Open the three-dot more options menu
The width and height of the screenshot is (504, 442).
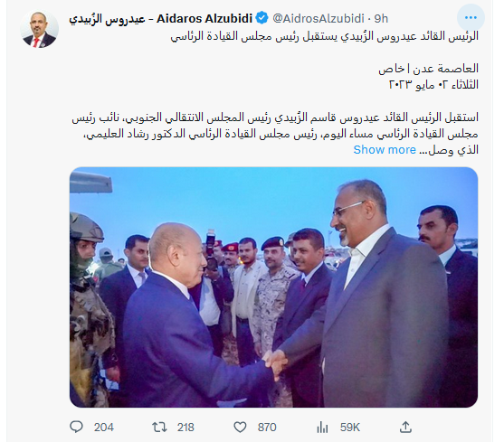471,18
